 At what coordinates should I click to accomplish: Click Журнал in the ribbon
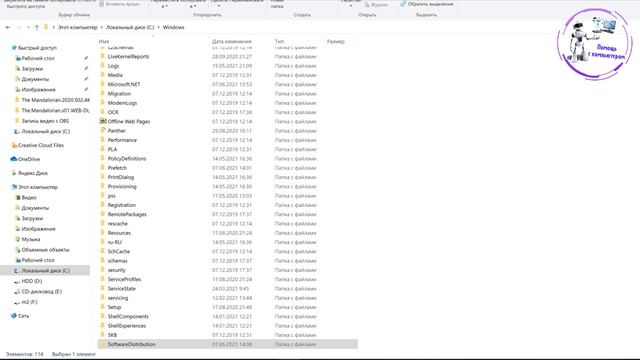376,5
